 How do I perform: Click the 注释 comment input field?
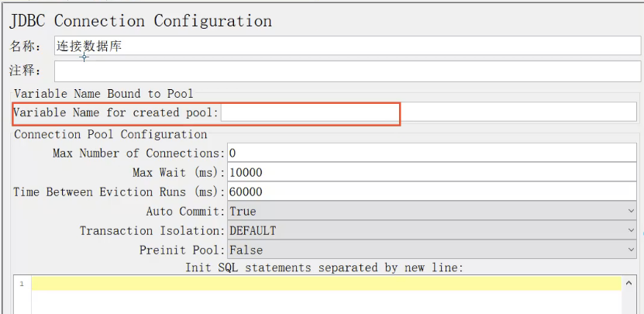(347, 71)
